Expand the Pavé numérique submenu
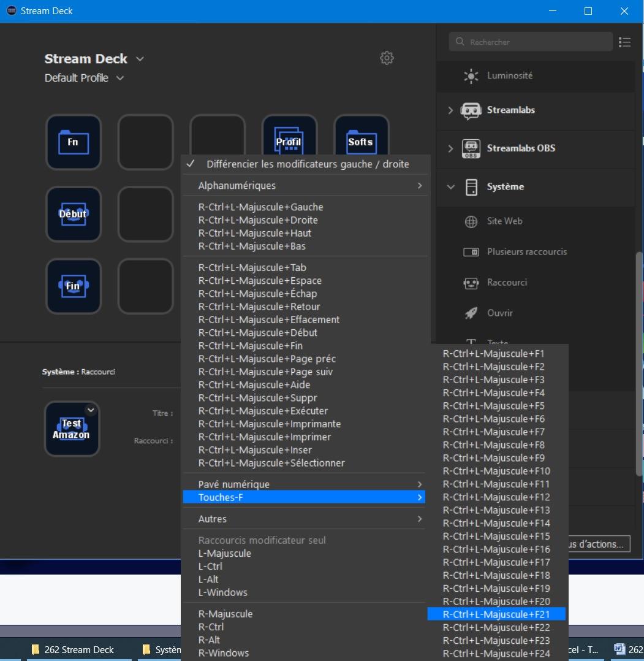 pyautogui.click(x=304, y=484)
